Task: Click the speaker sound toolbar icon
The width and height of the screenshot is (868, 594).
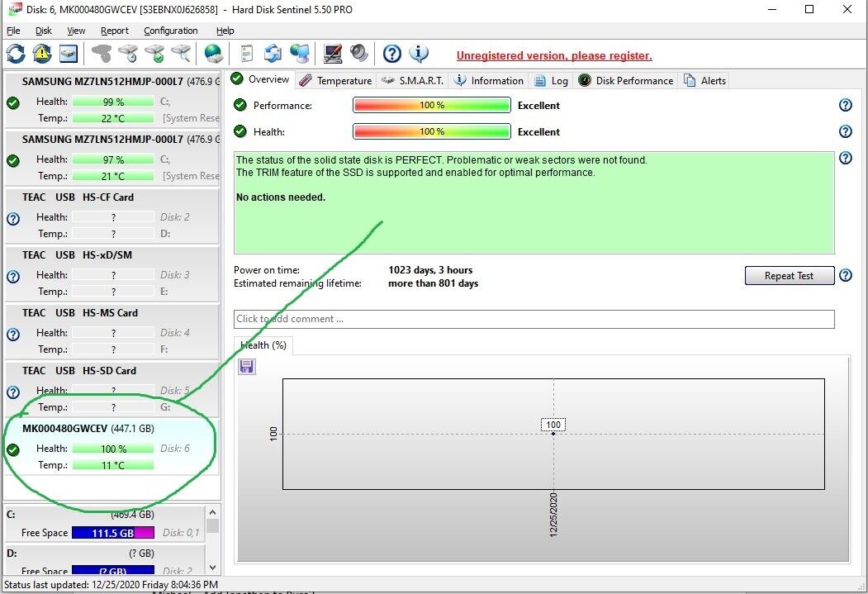Action: point(358,55)
